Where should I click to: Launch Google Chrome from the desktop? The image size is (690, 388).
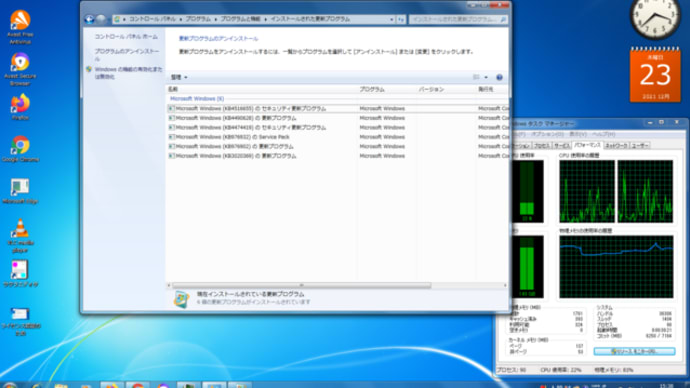tap(20, 149)
